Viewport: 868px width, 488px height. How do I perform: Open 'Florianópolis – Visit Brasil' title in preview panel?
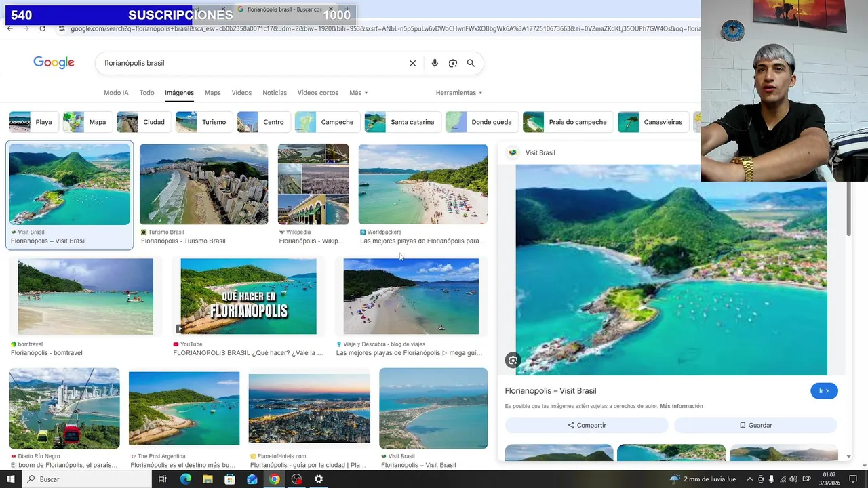tap(551, 391)
